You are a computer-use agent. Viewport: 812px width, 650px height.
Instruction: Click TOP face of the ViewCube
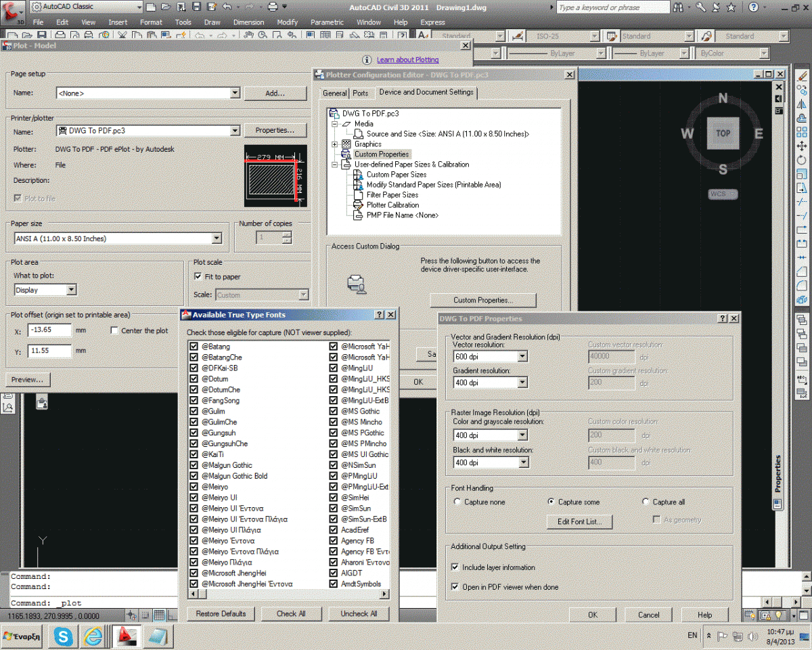pyautogui.click(x=723, y=133)
